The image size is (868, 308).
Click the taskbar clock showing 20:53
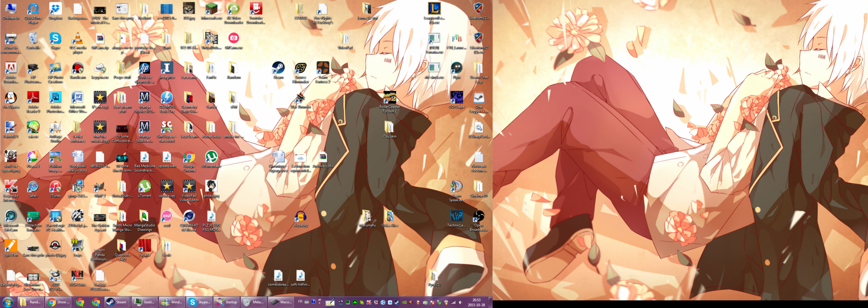pos(476,302)
